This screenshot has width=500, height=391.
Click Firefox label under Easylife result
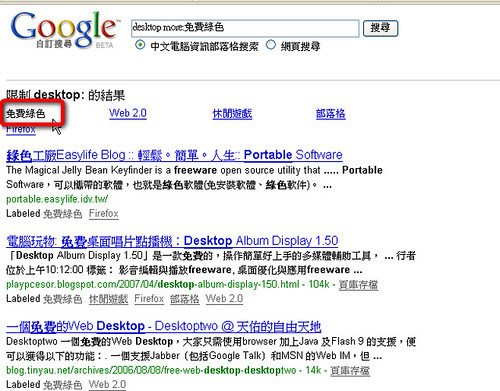(103, 214)
